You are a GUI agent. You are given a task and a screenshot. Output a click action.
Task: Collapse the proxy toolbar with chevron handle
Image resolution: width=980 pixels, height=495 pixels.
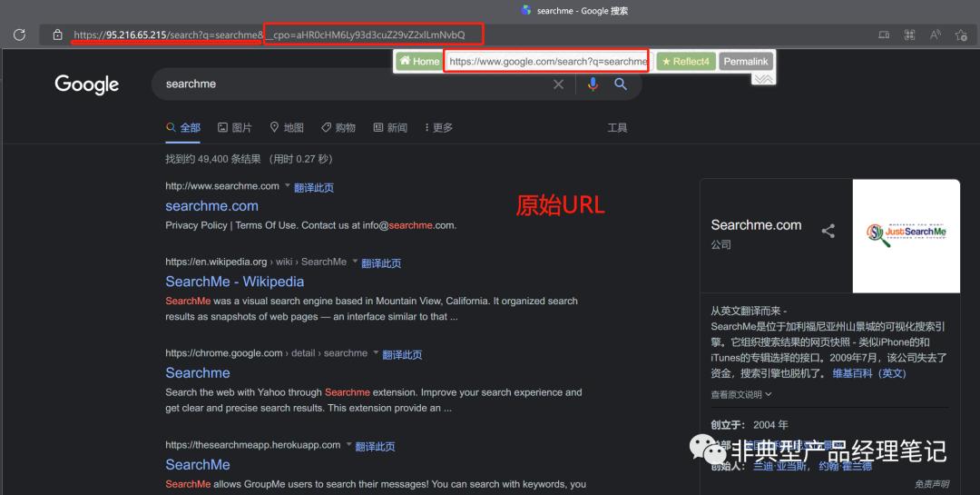(763, 79)
